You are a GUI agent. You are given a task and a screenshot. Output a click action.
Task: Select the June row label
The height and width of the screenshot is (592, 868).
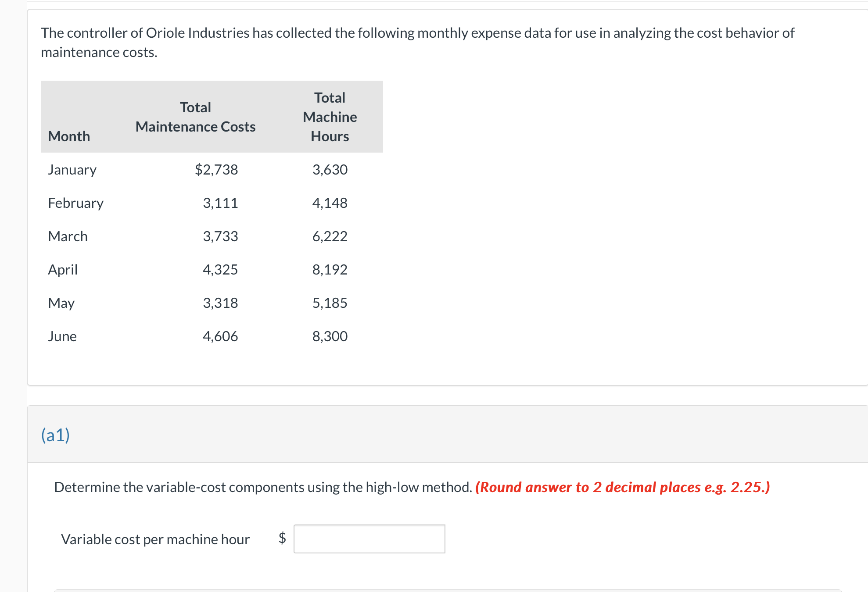(x=62, y=336)
